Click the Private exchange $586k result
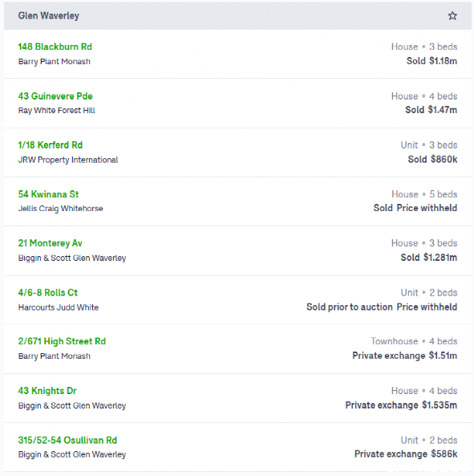Viewport: 474px width, 476px height. click(x=406, y=454)
